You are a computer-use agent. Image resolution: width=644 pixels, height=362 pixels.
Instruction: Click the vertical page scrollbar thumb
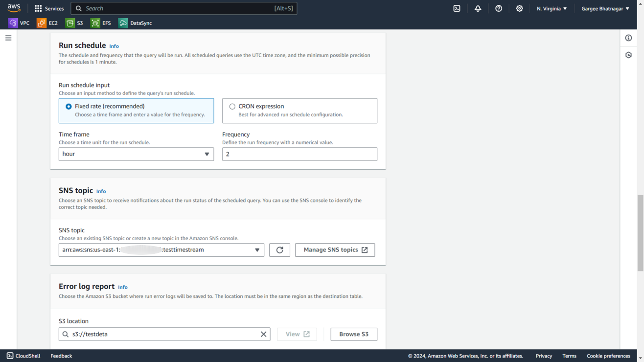[x=640, y=233]
